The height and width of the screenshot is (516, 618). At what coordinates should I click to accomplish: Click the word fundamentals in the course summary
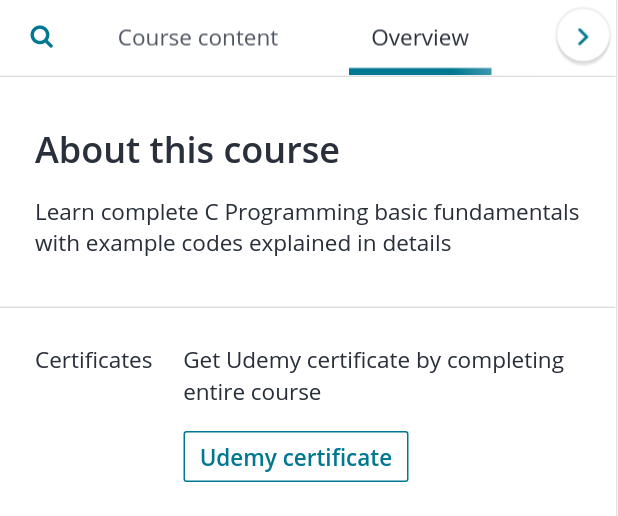click(506, 212)
